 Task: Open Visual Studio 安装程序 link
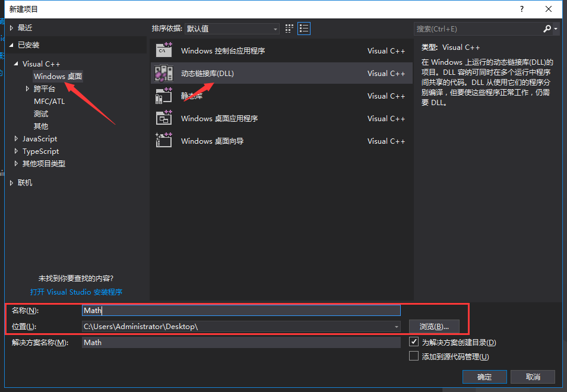[x=76, y=292]
